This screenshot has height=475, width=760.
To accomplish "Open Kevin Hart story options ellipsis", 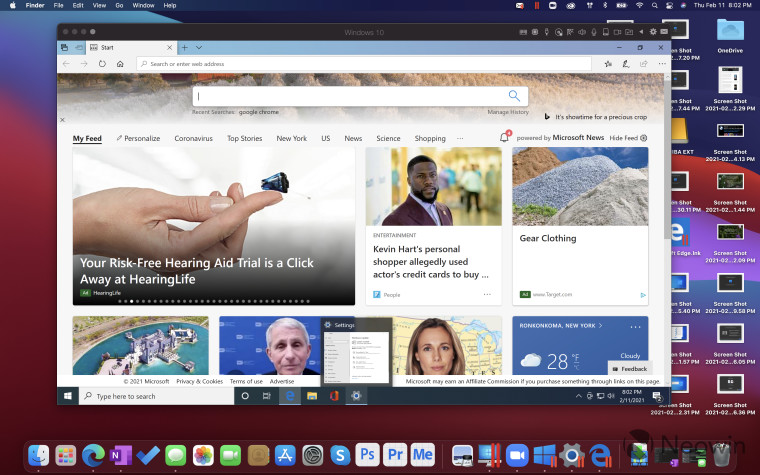I will click(487, 294).
